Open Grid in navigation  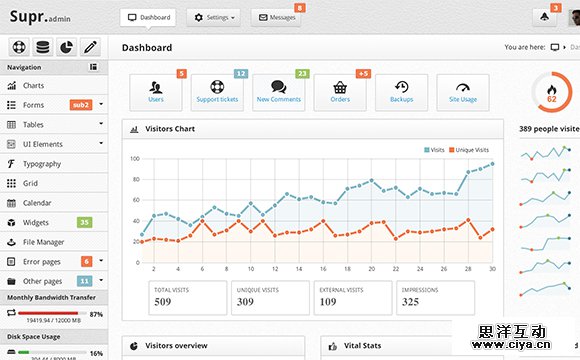tap(54, 183)
